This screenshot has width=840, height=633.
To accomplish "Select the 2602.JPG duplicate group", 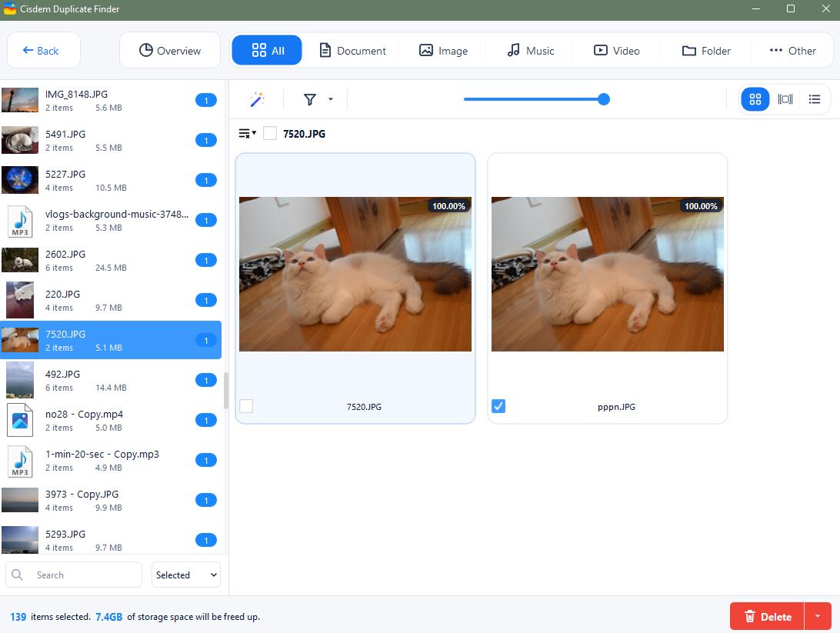I will tap(111, 260).
